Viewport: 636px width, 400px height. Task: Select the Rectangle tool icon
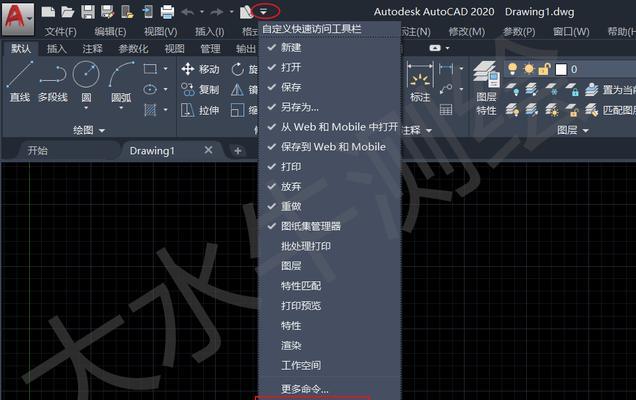tap(150, 69)
